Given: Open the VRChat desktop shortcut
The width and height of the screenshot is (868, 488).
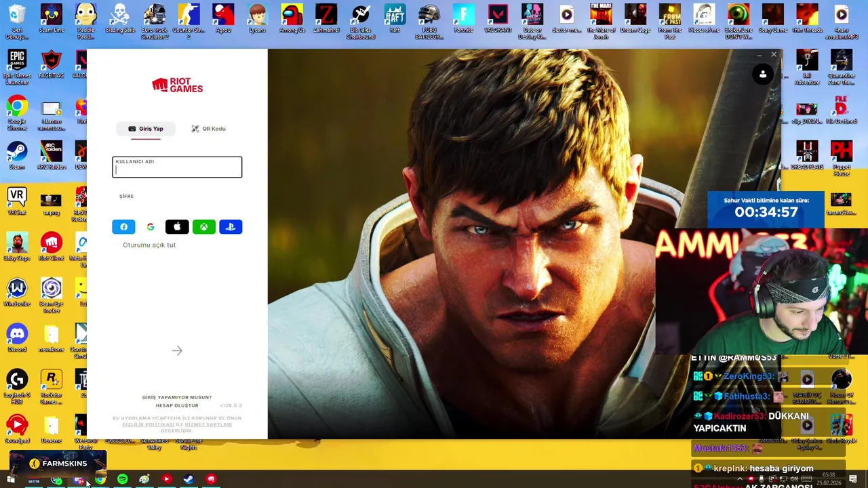Looking at the screenshot, I should pos(17,202).
